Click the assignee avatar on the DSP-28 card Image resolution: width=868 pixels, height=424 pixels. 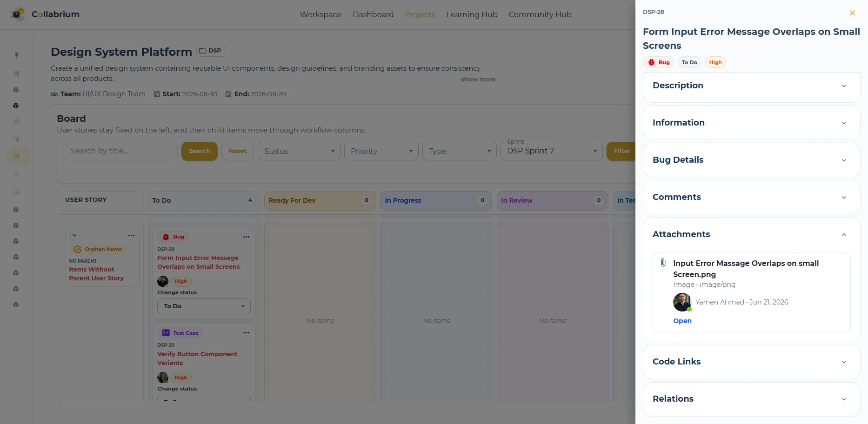[163, 281]
